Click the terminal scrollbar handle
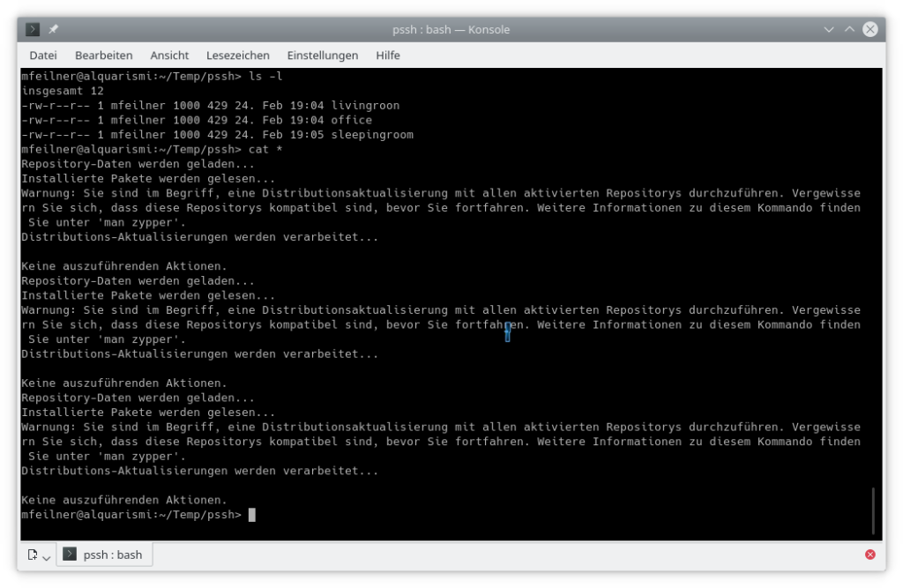903x588 pixels. (873, 510)
